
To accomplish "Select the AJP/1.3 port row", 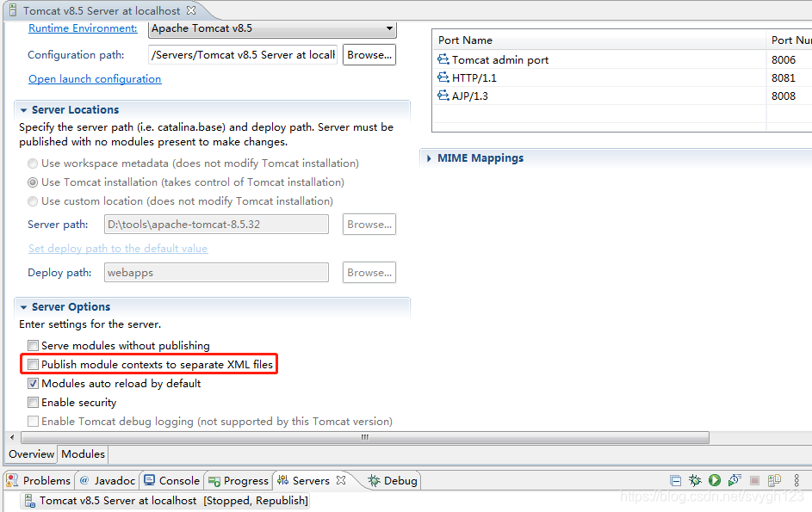I will coord(623,96).
